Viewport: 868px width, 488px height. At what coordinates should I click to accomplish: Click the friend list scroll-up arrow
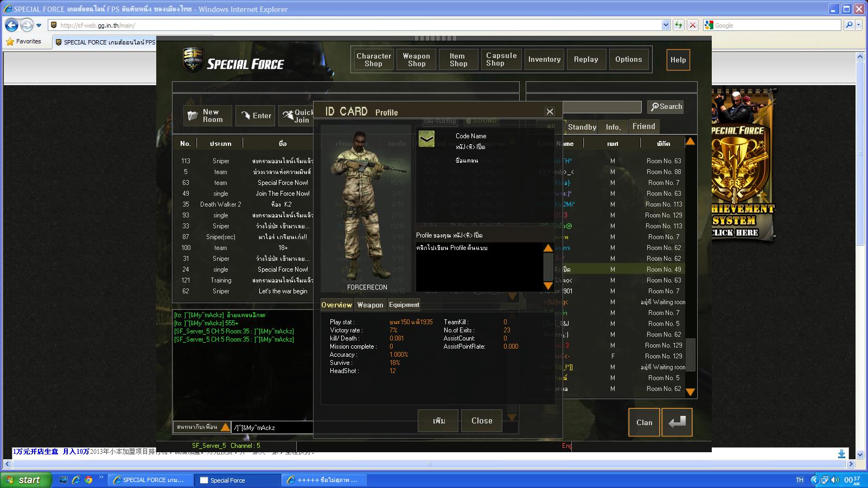[x=690, y=142]
